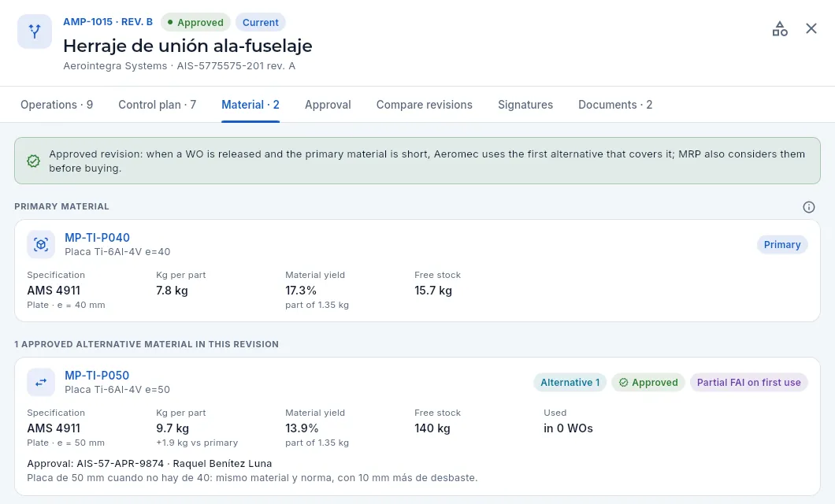This screenshot has width=835, height=504.
Task: Click the Primary tag on MP-TI-P040
Action: [x=782, y=245]
